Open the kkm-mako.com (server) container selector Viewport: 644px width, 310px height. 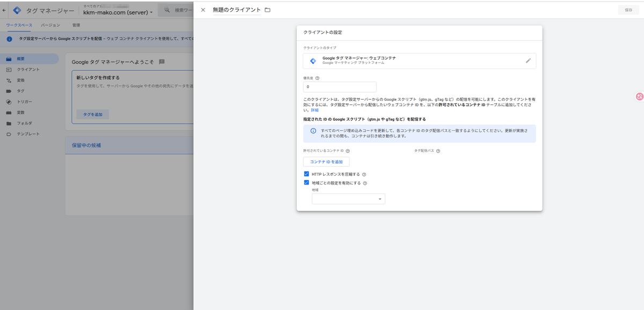pos(118,12)
